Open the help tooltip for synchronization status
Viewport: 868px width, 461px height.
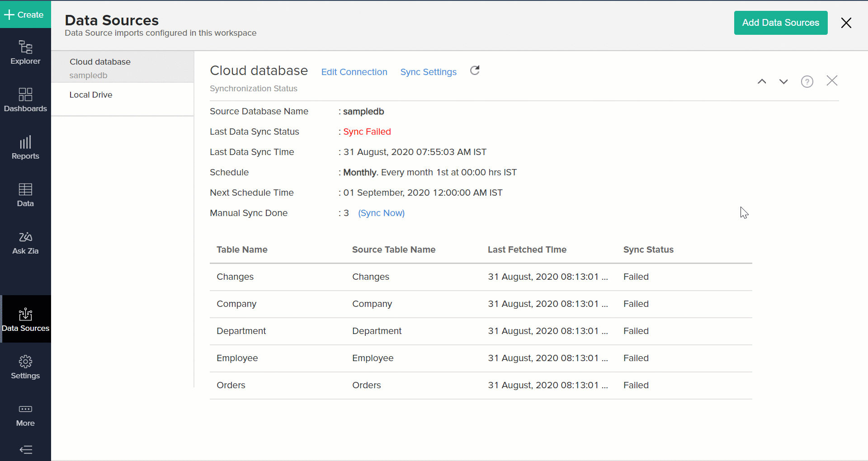click(x=807, y=81)
